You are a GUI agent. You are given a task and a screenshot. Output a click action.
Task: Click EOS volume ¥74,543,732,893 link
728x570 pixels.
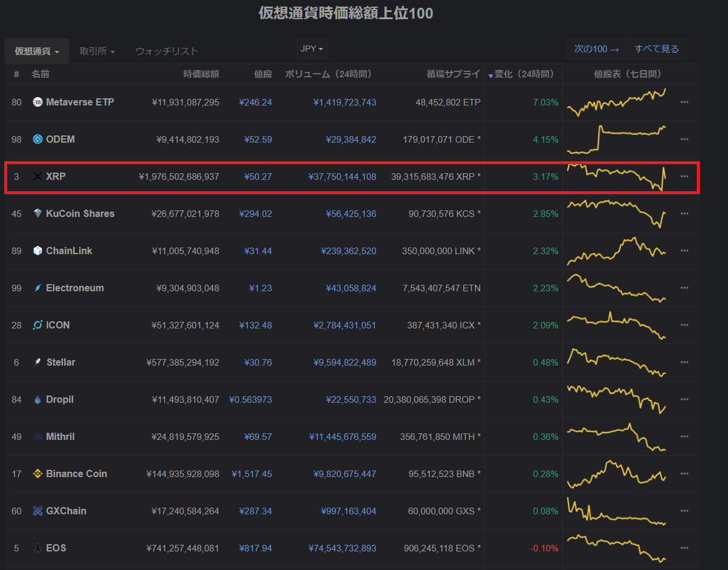tap(342, 548)
